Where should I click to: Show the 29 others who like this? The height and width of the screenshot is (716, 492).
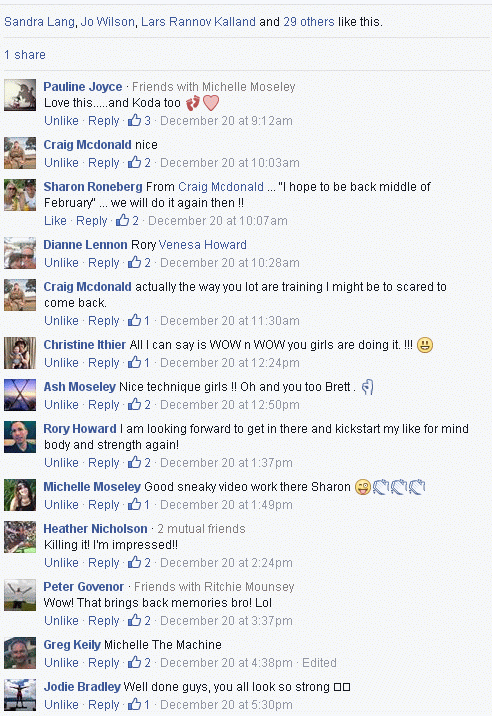[x=309, y=21]
